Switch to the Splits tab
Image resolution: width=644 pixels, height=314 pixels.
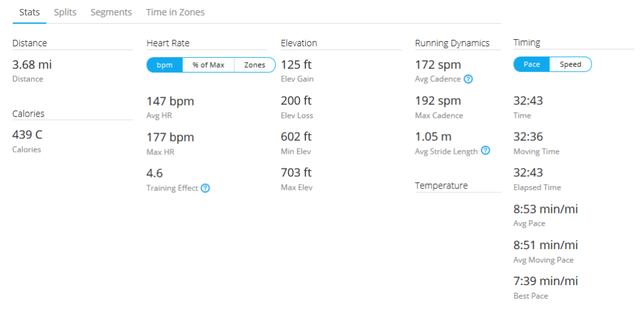coord(65,12)
